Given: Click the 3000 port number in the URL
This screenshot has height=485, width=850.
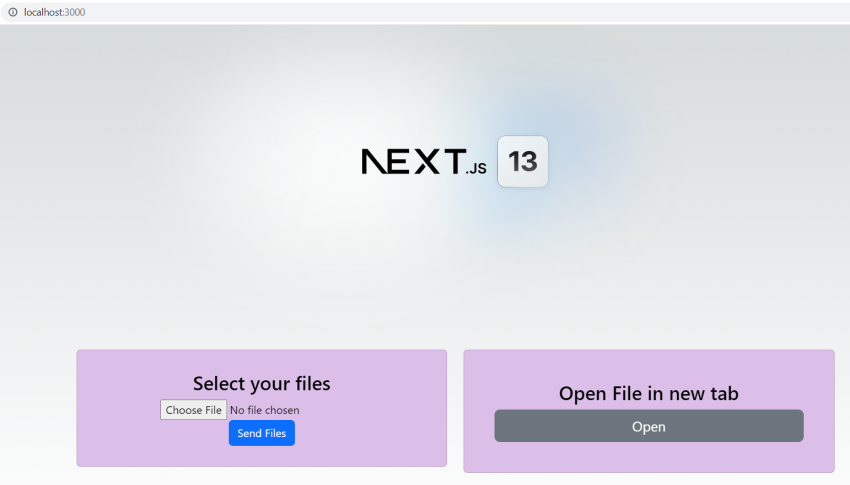Looking at the screenshot, I should [75, 12].
